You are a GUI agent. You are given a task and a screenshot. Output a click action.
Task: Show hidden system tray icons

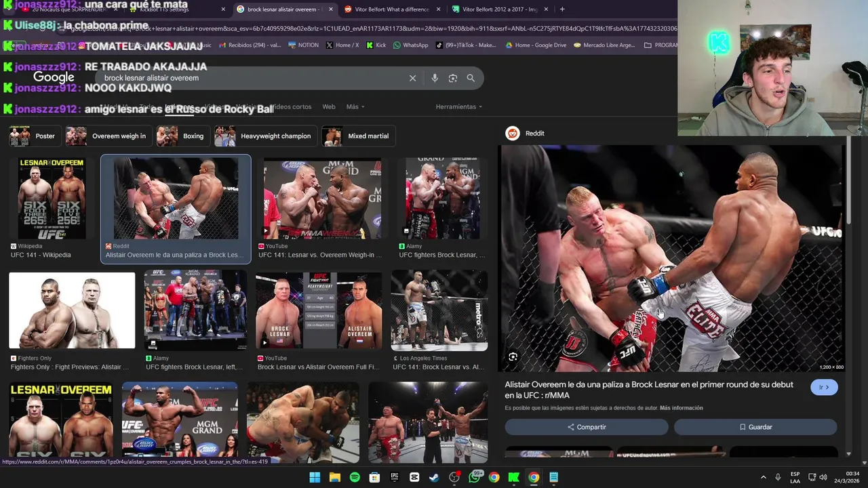pyautogui.click(x=763, y=477)
